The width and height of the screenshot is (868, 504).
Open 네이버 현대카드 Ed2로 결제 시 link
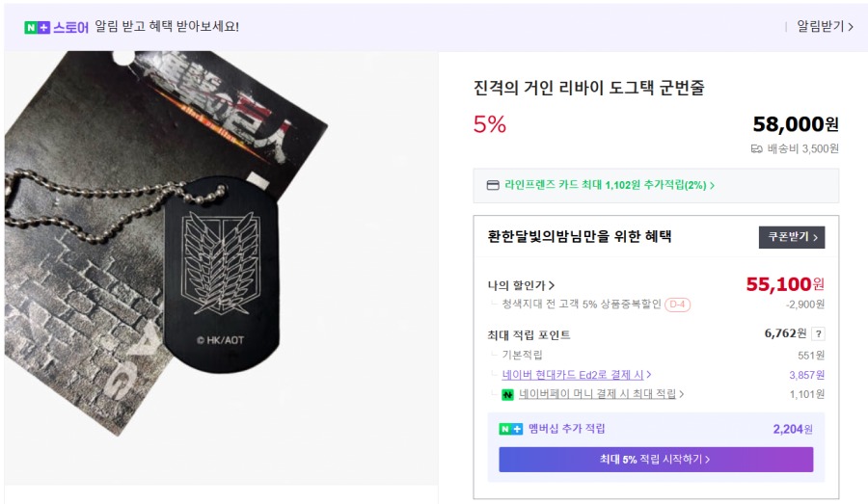577,375
